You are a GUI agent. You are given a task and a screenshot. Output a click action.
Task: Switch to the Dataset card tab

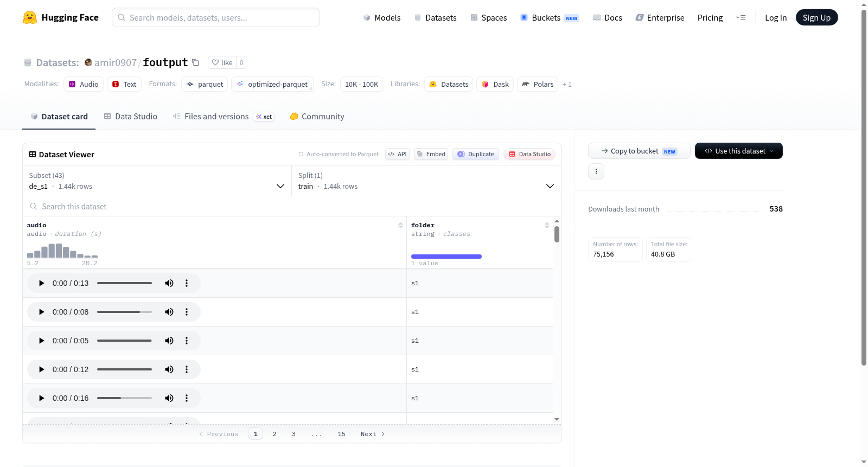(59, 117)
